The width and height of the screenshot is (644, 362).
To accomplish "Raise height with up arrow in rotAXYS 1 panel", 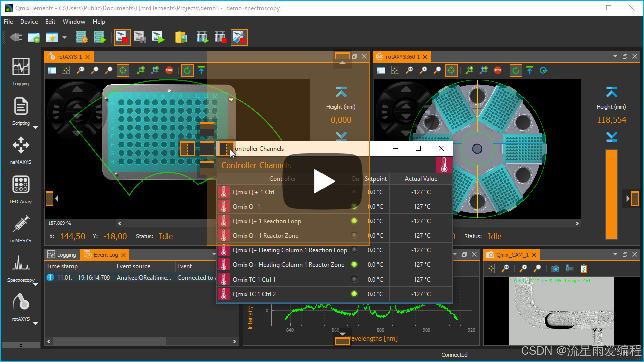I will (341, 92).
